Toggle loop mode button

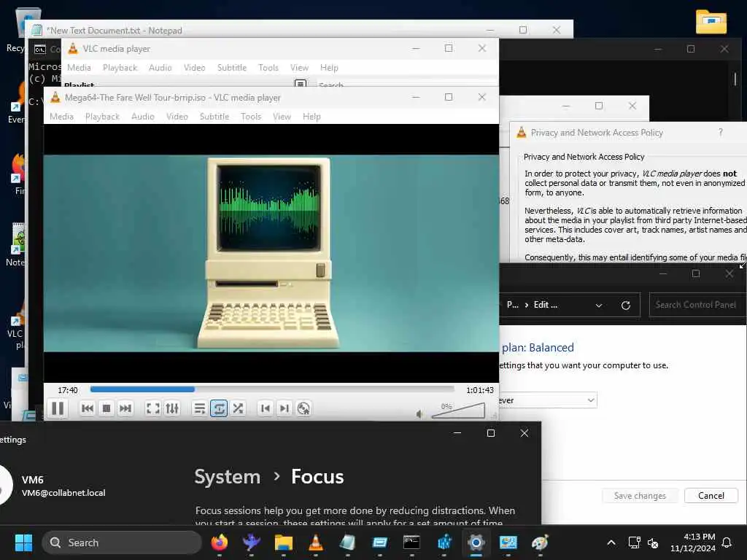[x=219, y=408]
